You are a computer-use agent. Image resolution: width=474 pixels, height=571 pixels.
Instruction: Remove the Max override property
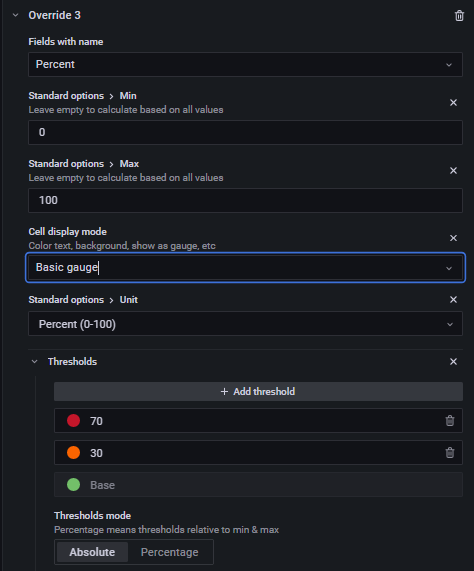click(453, 170)
